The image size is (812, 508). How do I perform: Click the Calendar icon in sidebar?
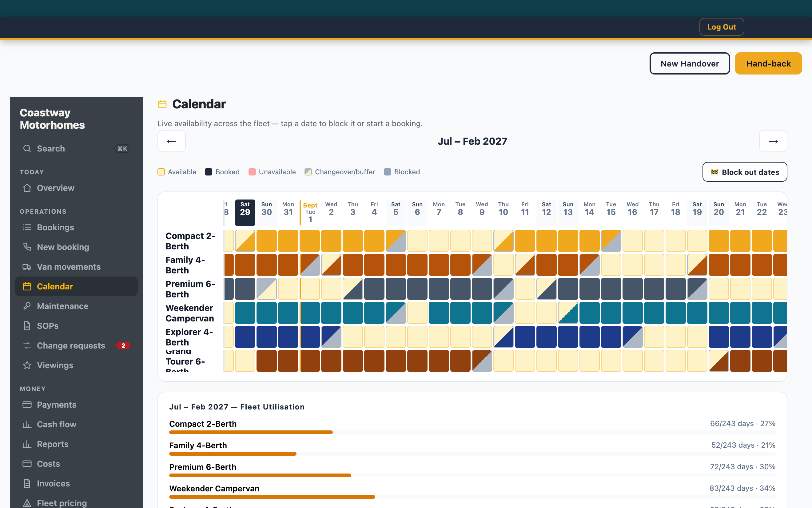click(27, 286)
